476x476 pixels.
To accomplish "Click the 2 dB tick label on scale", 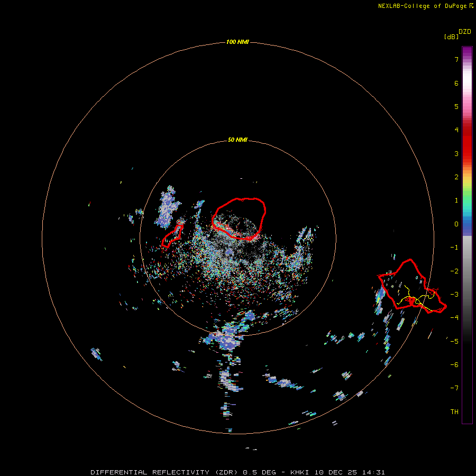I will point(456,177).
